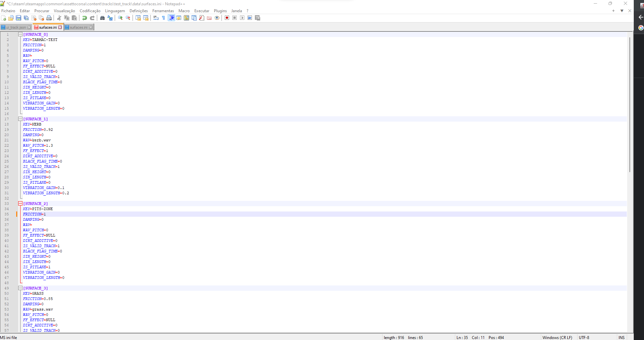Toggle synchronized horizontal scrolling
Screen dimensions: 644x340
(x=146, y=18)
